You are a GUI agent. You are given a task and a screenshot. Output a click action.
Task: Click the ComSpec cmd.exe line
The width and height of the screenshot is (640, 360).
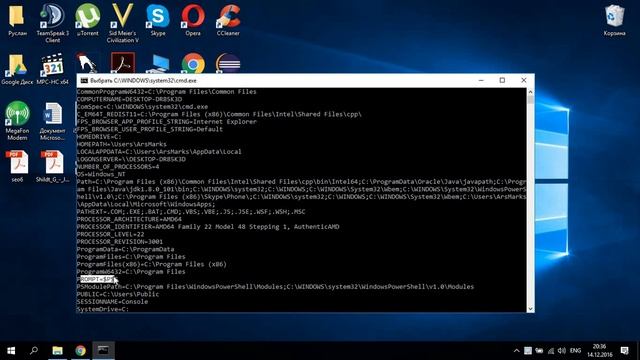(x=142, y=107)
